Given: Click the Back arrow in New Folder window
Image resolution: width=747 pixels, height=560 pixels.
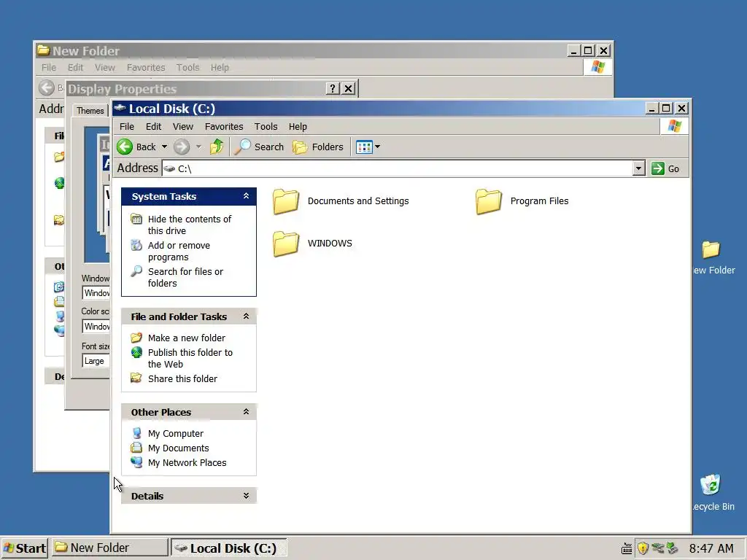Looking at the screenshot, I should point(47,87).
